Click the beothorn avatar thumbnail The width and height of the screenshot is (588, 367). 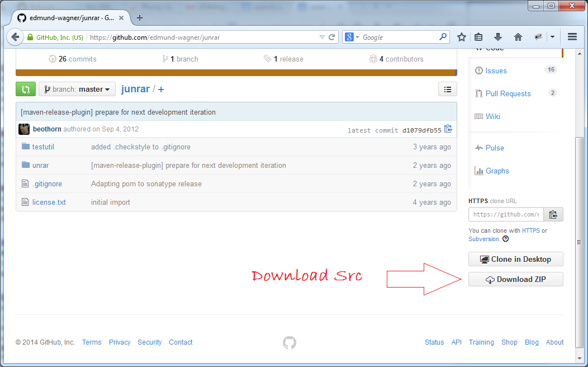coord(24,129)
